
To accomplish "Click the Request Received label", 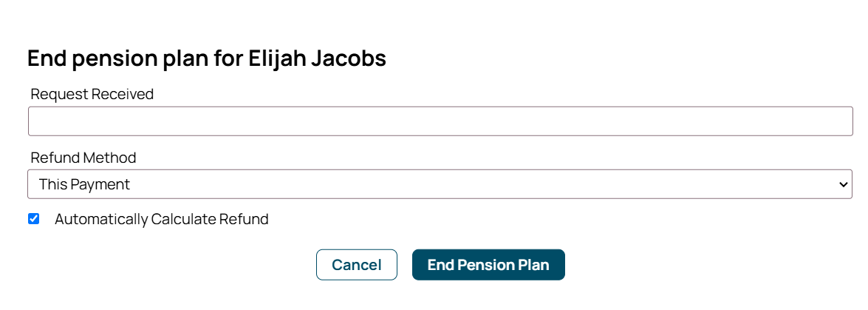I will coord(92,94).
